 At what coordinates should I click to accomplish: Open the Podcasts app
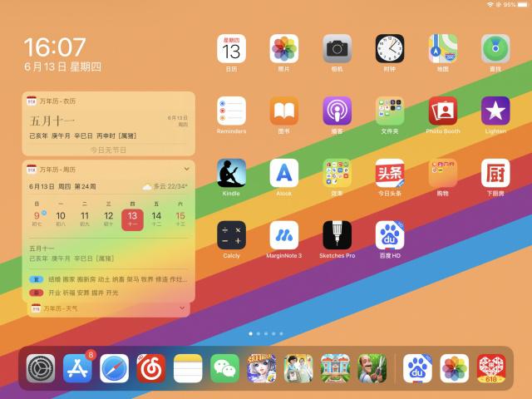(x=337, y=111)
